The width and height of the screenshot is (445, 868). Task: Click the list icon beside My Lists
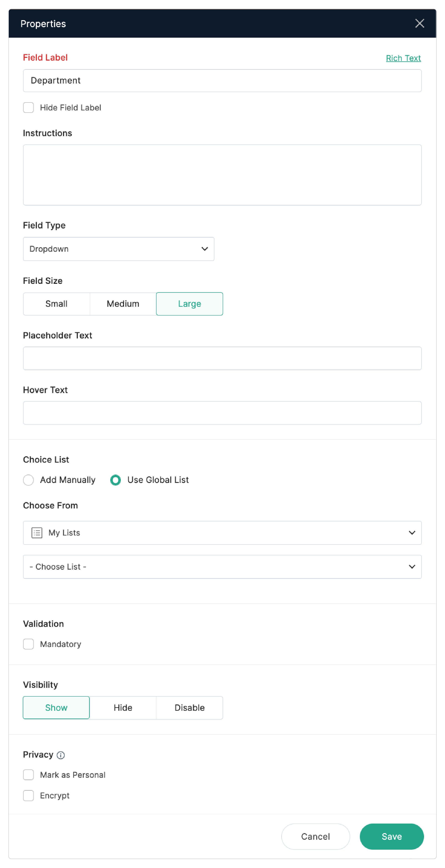coord(37,533)
